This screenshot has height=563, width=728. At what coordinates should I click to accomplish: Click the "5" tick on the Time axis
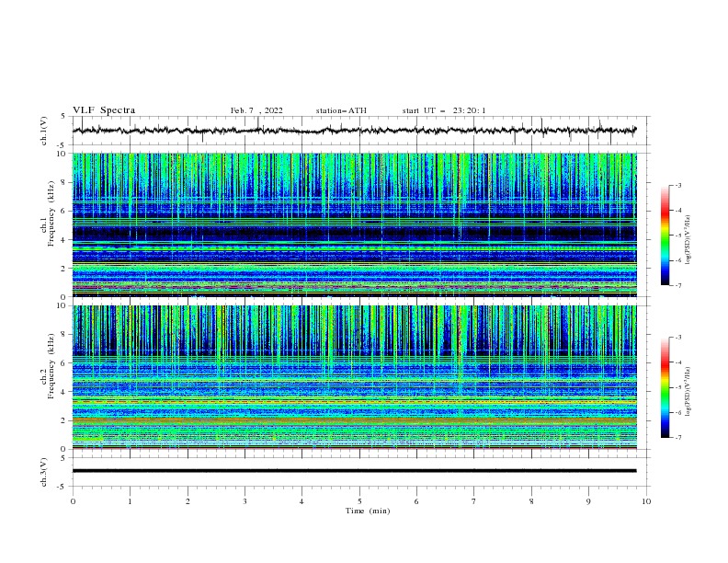(359, 501)
